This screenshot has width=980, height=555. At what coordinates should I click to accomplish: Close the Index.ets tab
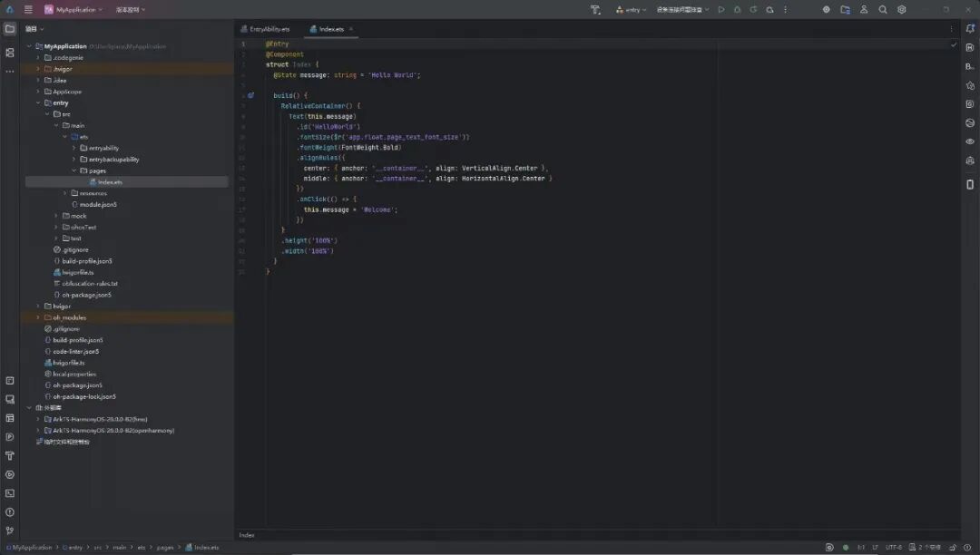351,29
